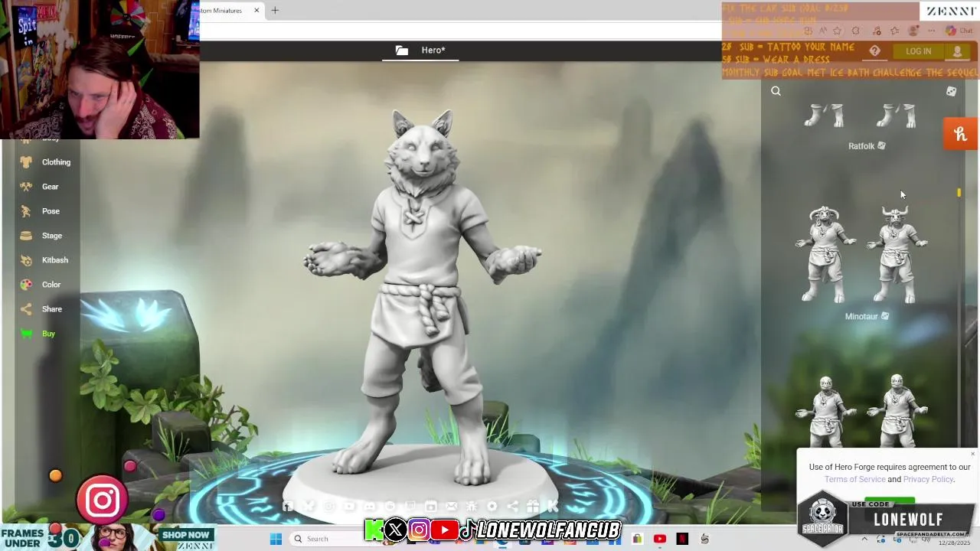This screenshot has height=551, width=980.
Task: Select the left figure below Minotaur
Action: coord(825,411)
